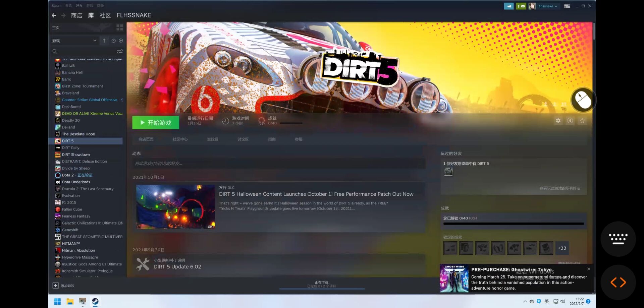
Task: Click the plus icon beside 添加游戏
Action: coord(56,286)
